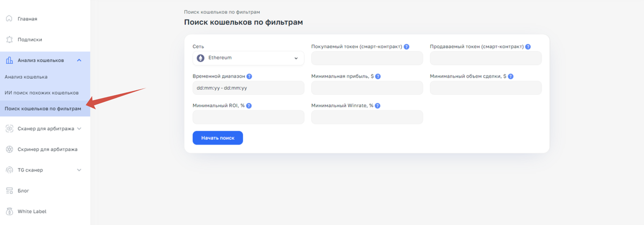Click the Блог icon in sidebar
The height and width of the screenshot is (225, 644).
9,191
